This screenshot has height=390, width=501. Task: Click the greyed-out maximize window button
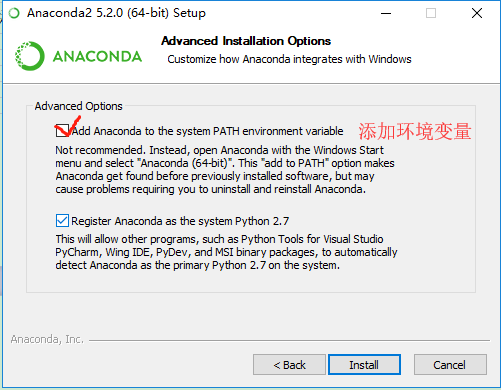coord(431,13)
